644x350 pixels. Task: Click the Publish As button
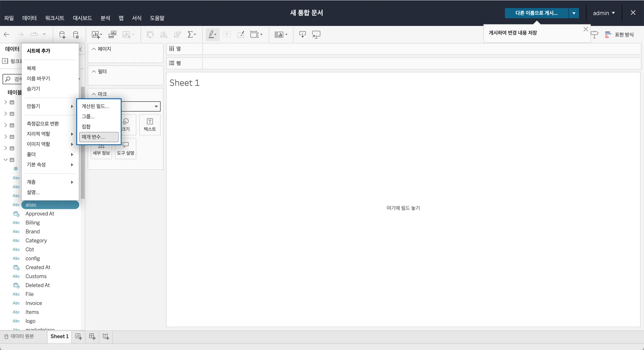[x=536, y=13]
